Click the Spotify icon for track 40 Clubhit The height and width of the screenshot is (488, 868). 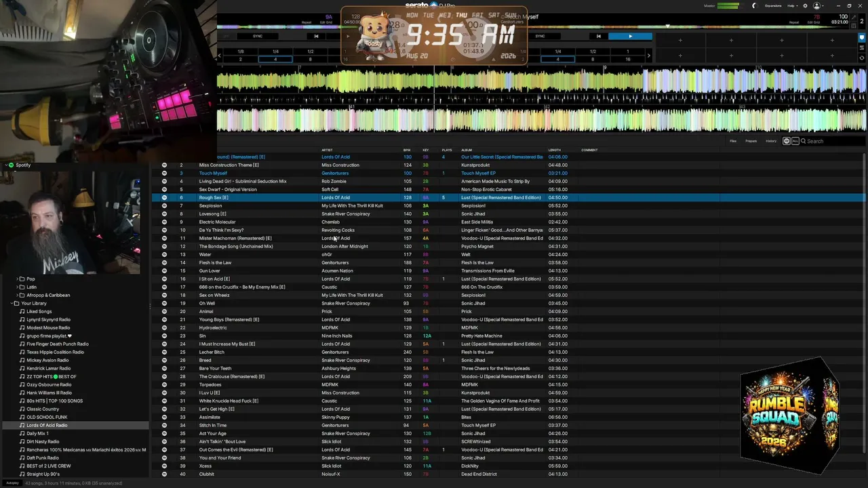[x=164, y=474]
